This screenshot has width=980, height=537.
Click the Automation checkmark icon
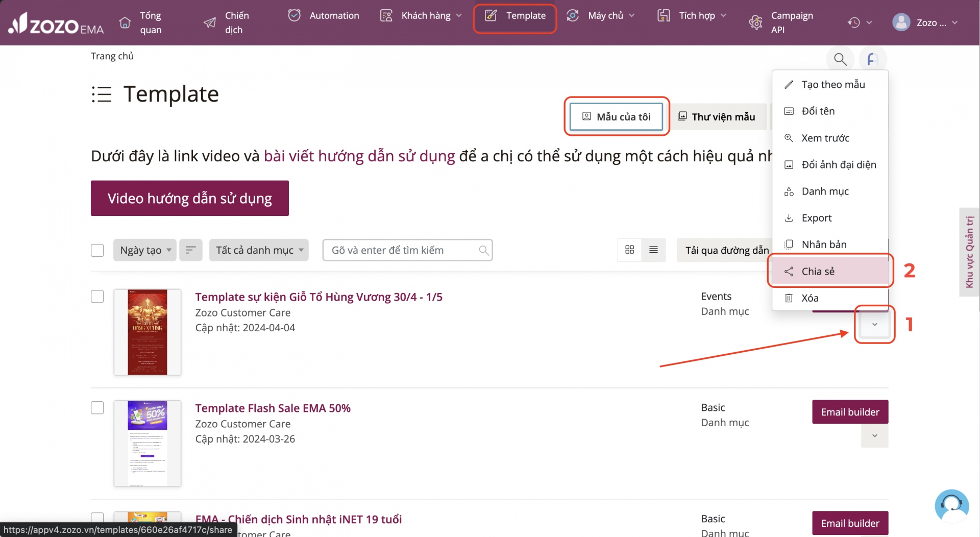[x=294, y=15]
